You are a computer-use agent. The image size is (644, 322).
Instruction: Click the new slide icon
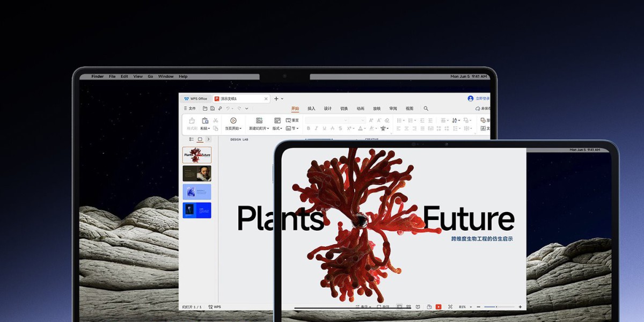click(259, 121)
